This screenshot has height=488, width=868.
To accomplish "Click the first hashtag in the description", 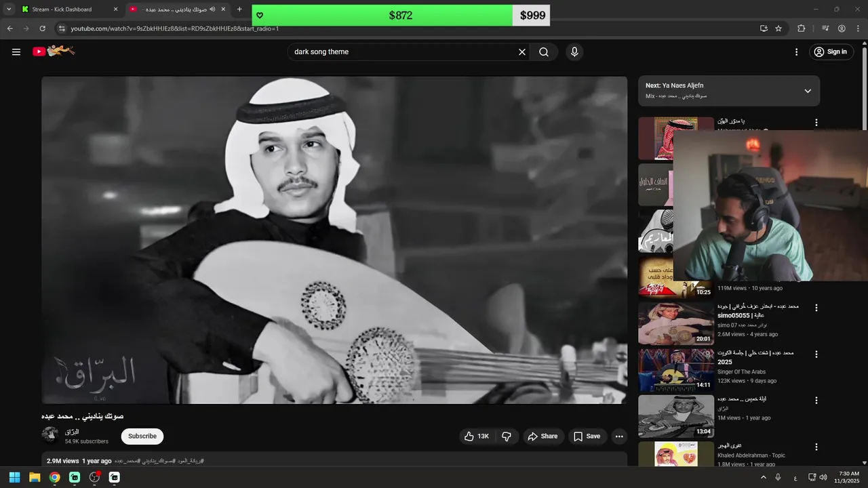I will 127,461.
